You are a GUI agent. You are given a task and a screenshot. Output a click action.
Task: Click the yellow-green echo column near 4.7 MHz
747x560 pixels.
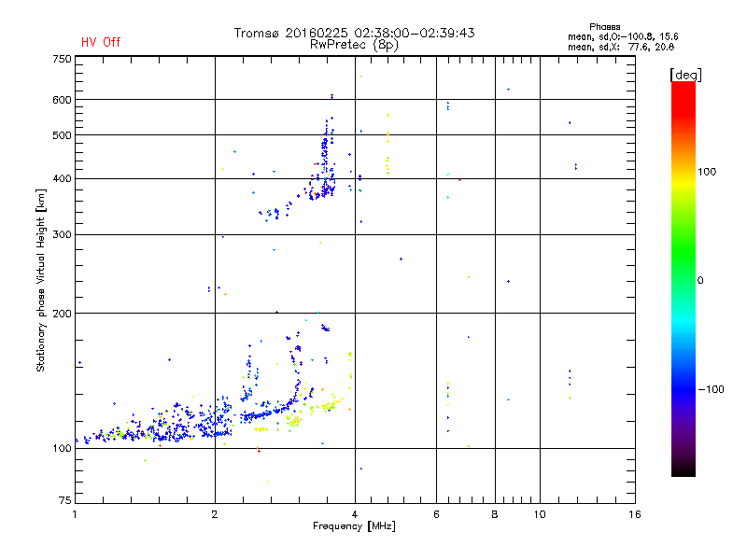click(388, 146)
